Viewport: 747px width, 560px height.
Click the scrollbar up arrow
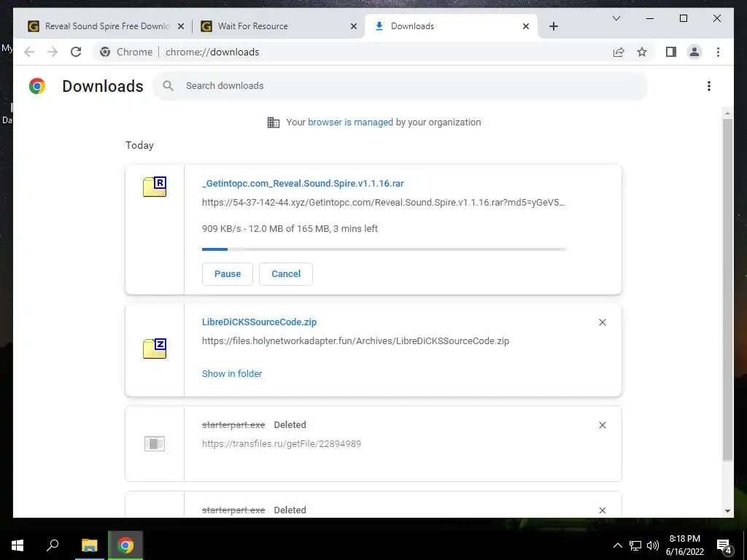[727, 113]
